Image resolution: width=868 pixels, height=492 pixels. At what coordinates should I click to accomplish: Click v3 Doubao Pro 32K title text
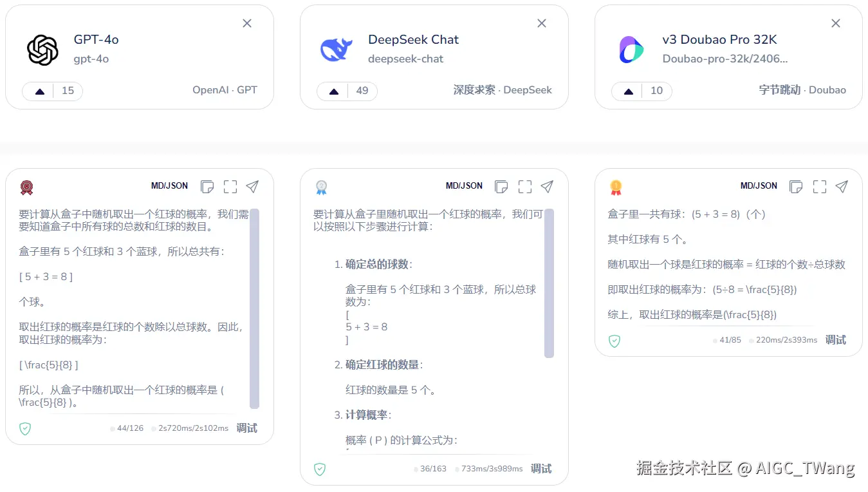(719, 39)
